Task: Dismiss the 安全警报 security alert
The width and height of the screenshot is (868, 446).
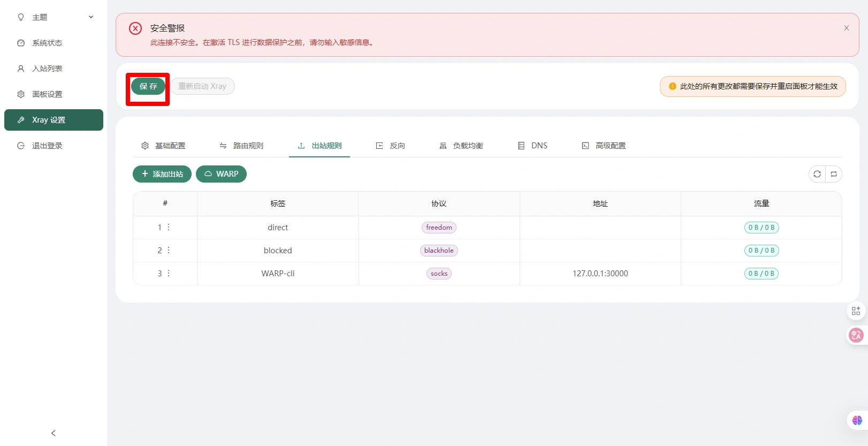Action: (846, 28)
